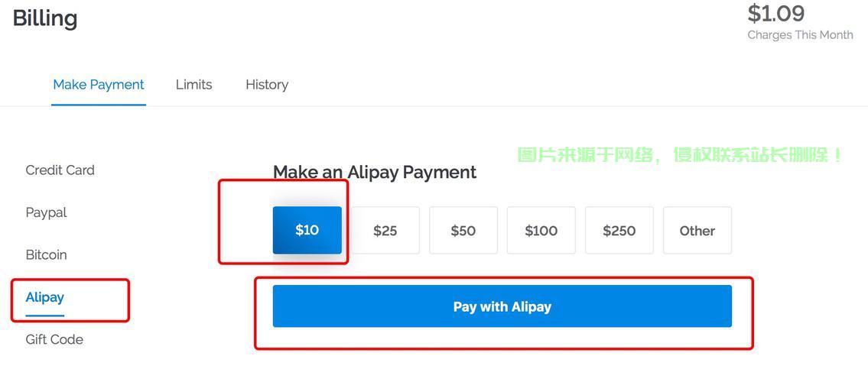Choose Paypal in the payment sidebar

(46, 212)
